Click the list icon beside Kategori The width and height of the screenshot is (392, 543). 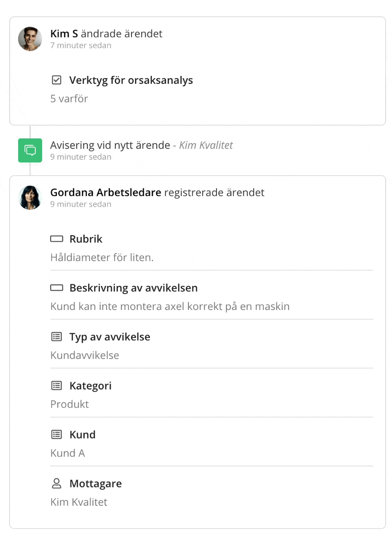[56, 386]
